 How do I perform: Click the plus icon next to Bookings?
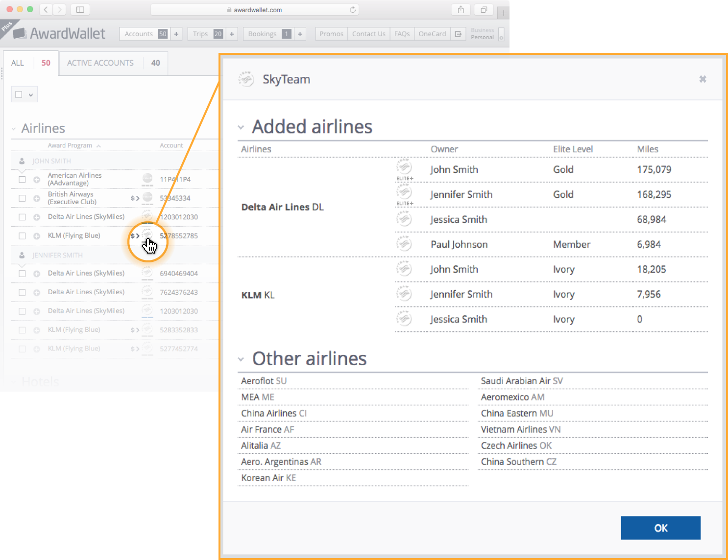pos(300,34)
